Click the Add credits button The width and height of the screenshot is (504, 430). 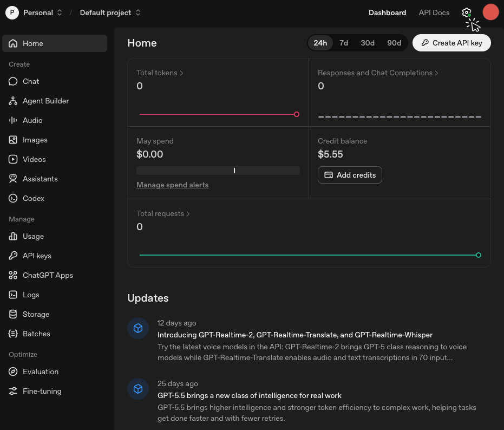350,175
